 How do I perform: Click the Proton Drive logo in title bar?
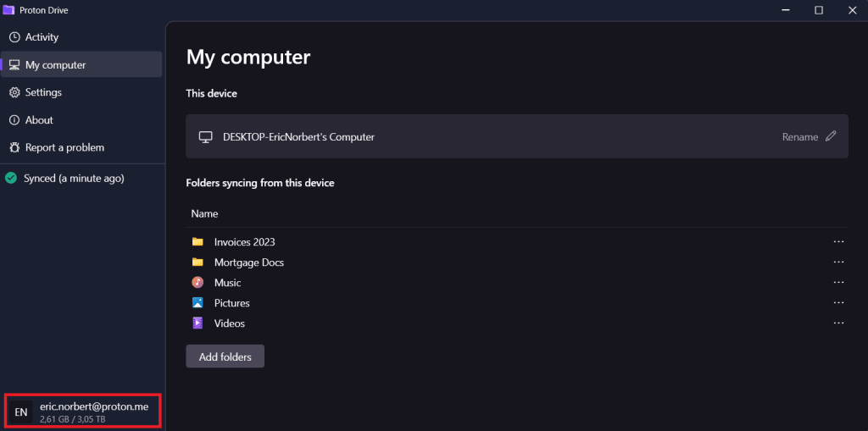click(8, 10)
